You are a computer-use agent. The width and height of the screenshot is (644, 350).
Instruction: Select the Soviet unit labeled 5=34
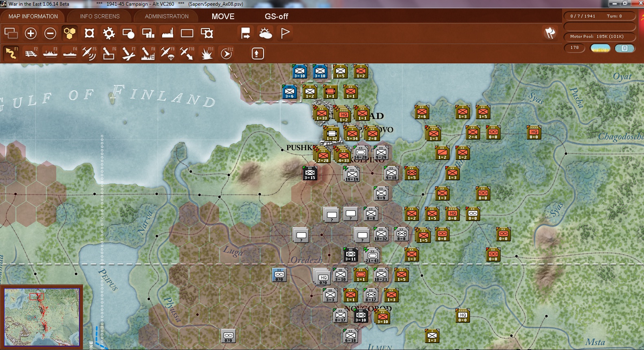[x=352, y=133]
